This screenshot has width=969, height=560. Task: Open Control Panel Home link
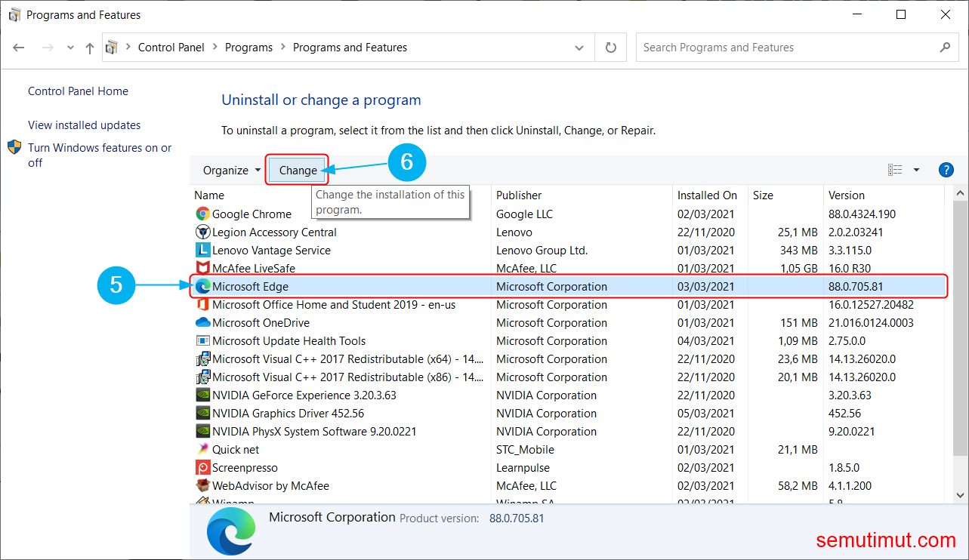78,91
